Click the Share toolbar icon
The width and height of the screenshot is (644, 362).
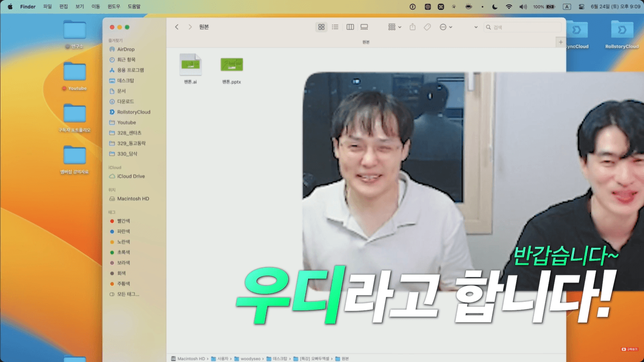412,27
